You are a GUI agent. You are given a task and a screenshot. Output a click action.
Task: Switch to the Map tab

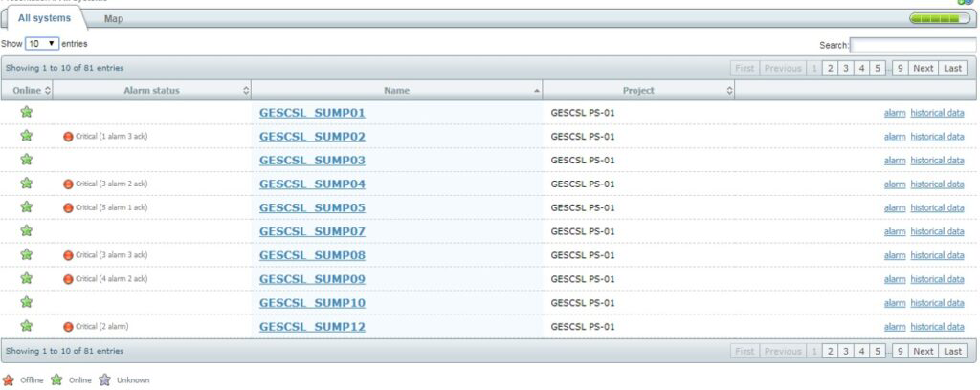pyautogui.click(x=113, y=19)
